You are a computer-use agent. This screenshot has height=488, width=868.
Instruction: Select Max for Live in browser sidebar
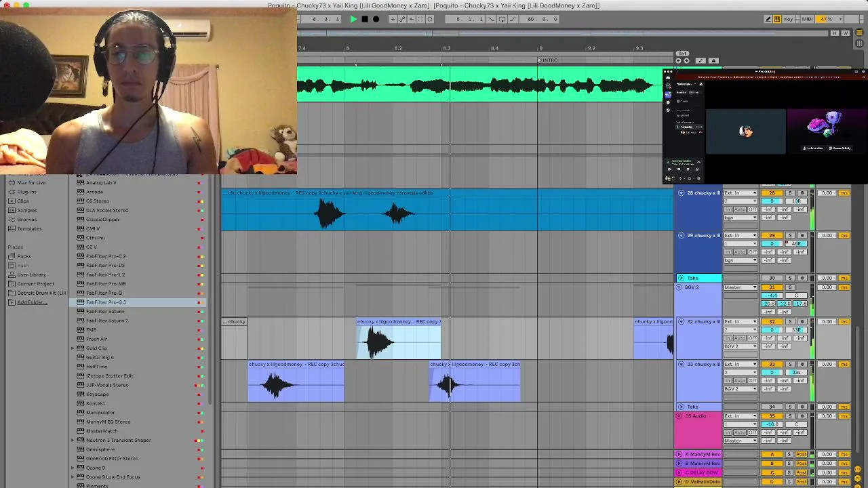pyautogui.click(x=31, y=182)
